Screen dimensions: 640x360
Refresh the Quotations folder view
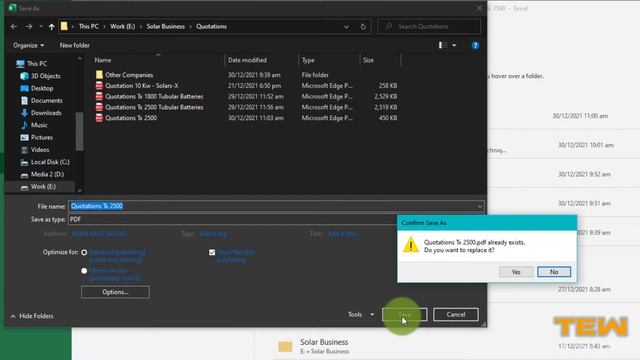pos(363,27)
